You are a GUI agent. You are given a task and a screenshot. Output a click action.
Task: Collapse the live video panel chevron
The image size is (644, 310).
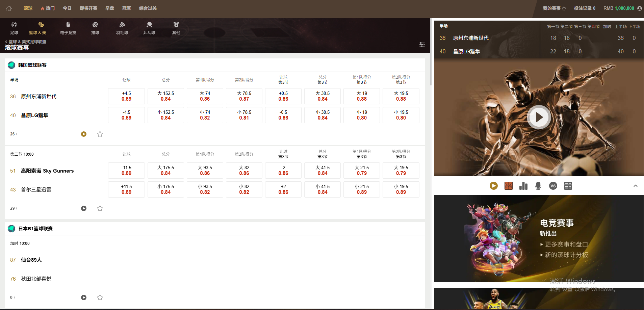coord(635,186)
